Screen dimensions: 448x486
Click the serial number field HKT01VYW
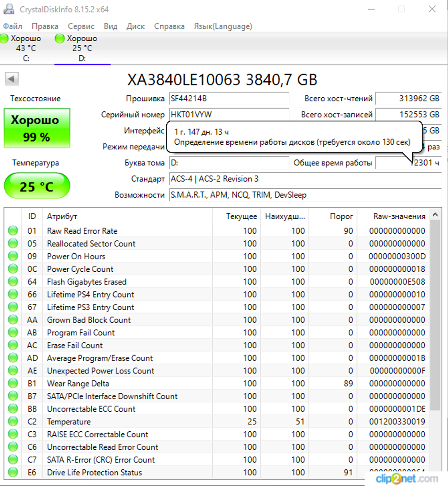(229, 115)
